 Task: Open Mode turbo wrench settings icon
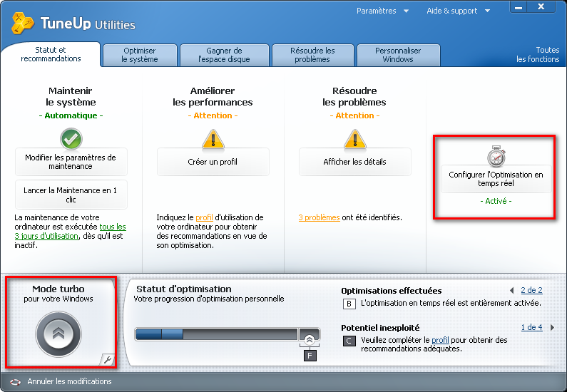[107, 360]
